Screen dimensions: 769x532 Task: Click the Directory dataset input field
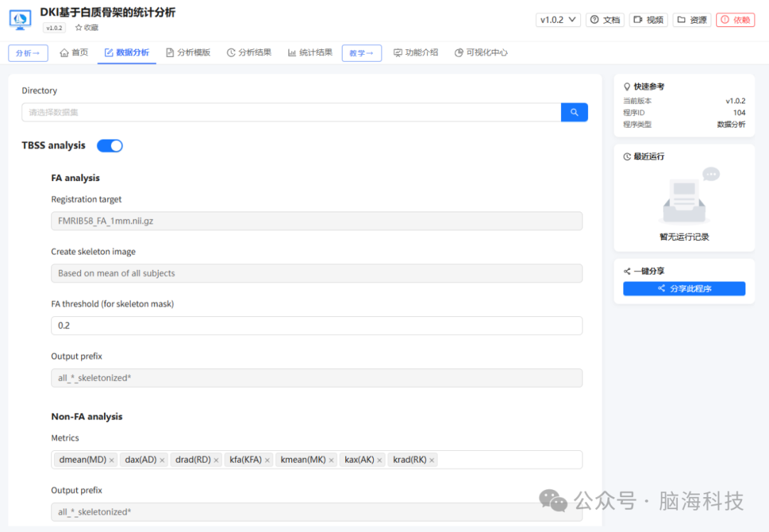tap(291, 113)
